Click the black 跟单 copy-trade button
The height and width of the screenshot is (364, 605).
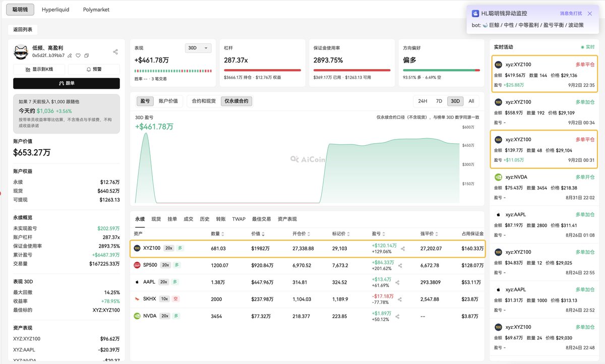[67, 83]
